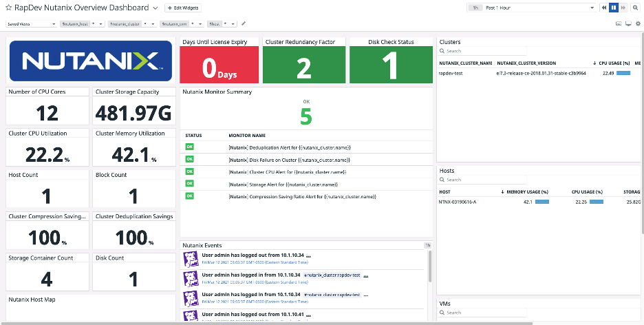Click the Edit Widgets button
The height and width of the screenshot is (325, 644).
click(183, 8)
